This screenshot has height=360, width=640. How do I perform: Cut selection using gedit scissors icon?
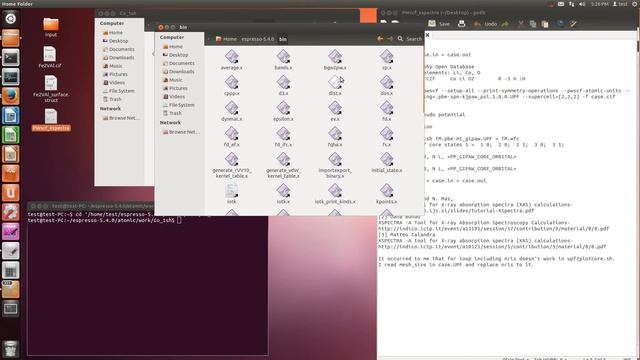click(521, 24)
